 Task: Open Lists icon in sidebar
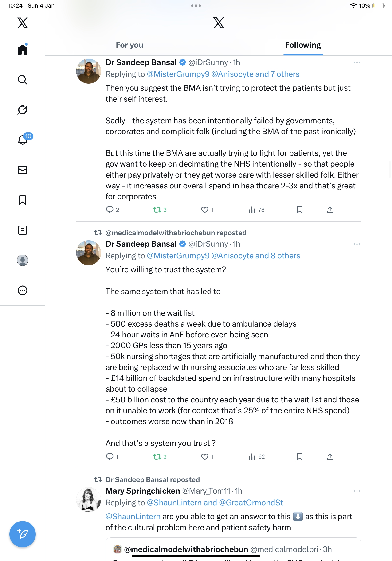click(x=23, y=230)
